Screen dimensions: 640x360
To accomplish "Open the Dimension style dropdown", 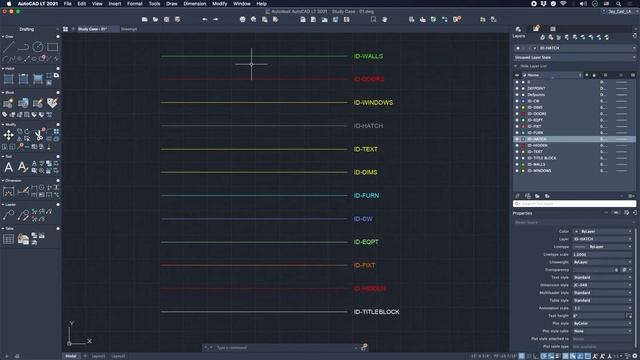I will [x=602, y=285].
